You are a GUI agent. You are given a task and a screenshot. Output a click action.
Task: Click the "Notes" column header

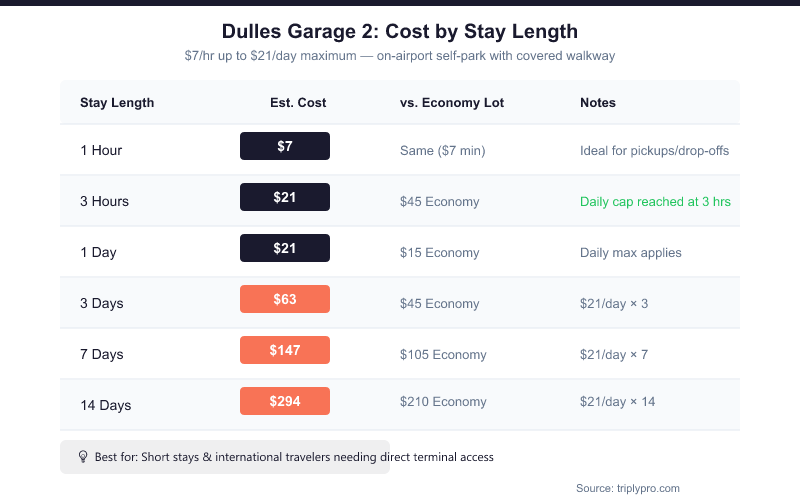598,103
